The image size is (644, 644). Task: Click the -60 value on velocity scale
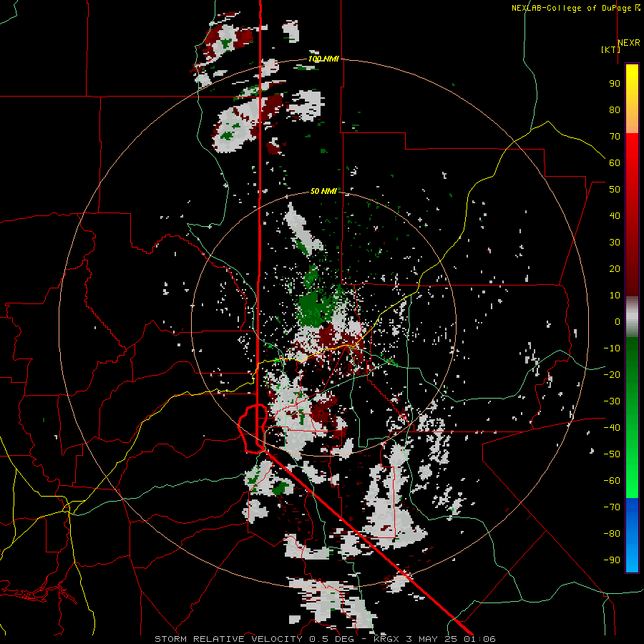pyautogui.click(x=612, y=481)
